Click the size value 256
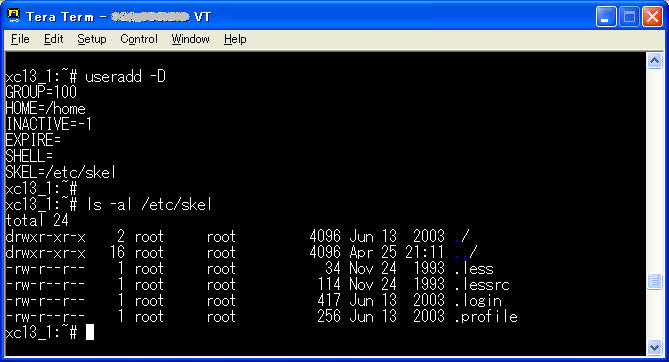This screenshot has width=669, height=362. (329, 317)
